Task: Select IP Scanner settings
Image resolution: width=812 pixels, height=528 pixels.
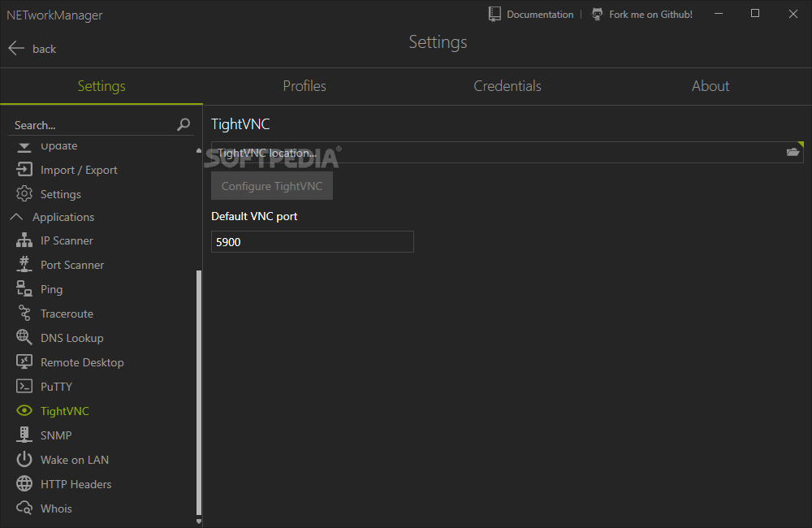Action: click(67, 240)
